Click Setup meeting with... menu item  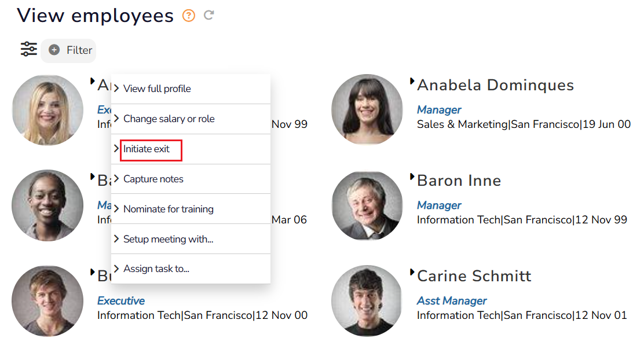pyautogui.click(x=168, y=239)
